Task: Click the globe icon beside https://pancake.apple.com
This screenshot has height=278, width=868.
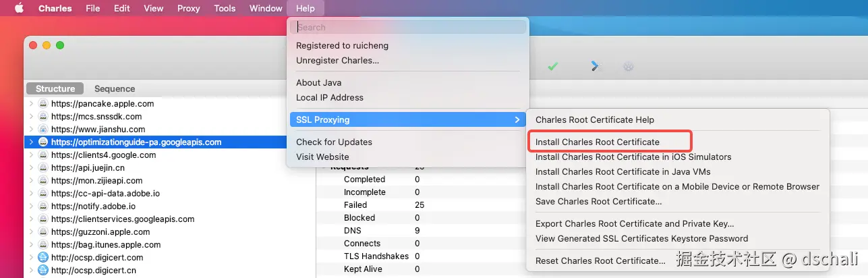Action: 43,104
